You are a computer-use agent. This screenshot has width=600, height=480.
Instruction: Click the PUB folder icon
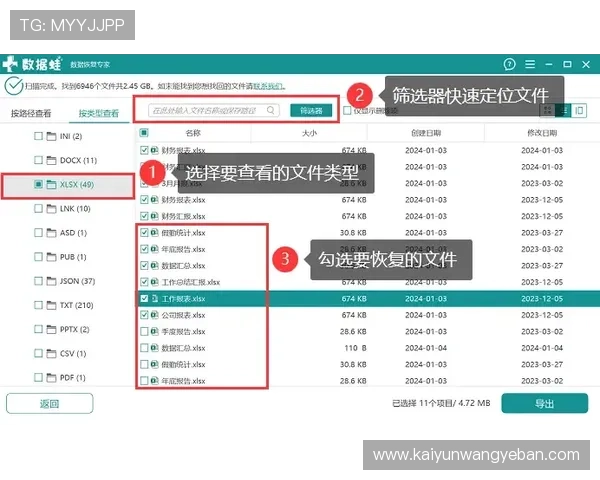(51, 257)
